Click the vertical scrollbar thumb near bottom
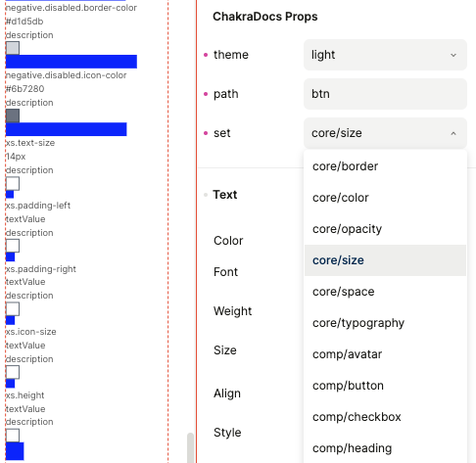 (x=190, y=447)
